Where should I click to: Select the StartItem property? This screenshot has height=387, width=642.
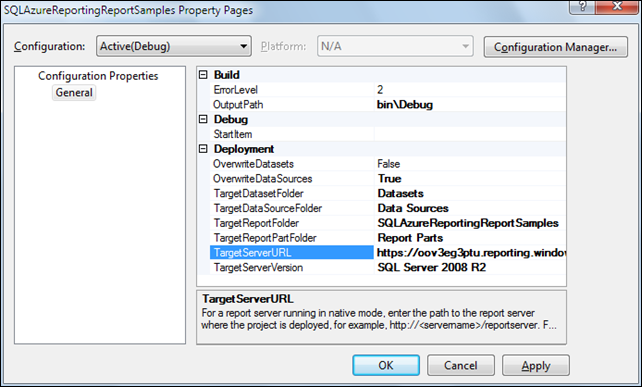(x=292, y=134)
